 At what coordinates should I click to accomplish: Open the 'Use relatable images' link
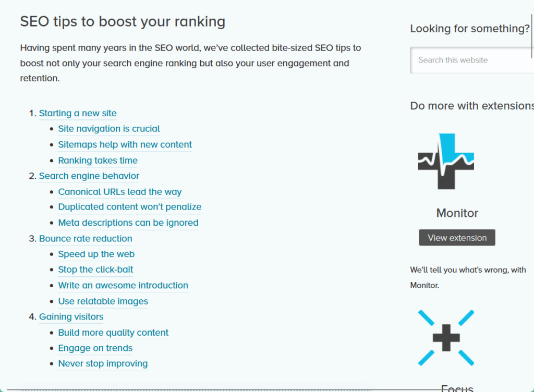point(103,301)
